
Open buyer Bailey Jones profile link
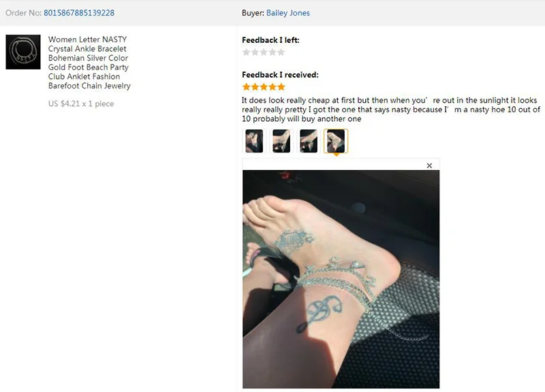click(x=287, y=13)
